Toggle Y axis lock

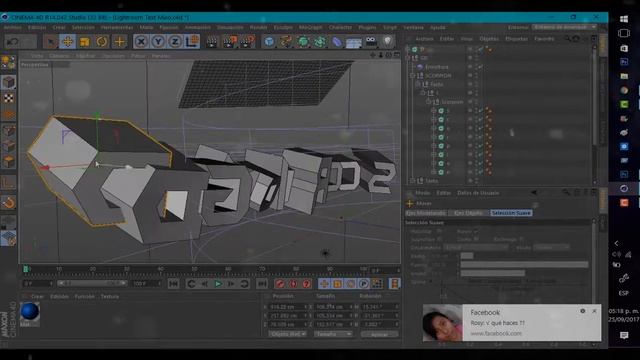click(x=158, y=42)
